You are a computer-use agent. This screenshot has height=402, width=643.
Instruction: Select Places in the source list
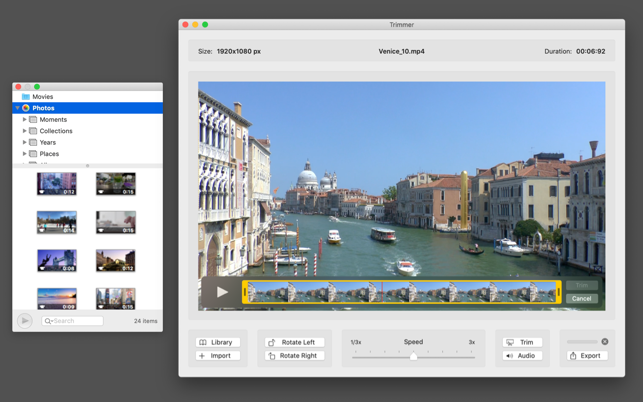49,154
